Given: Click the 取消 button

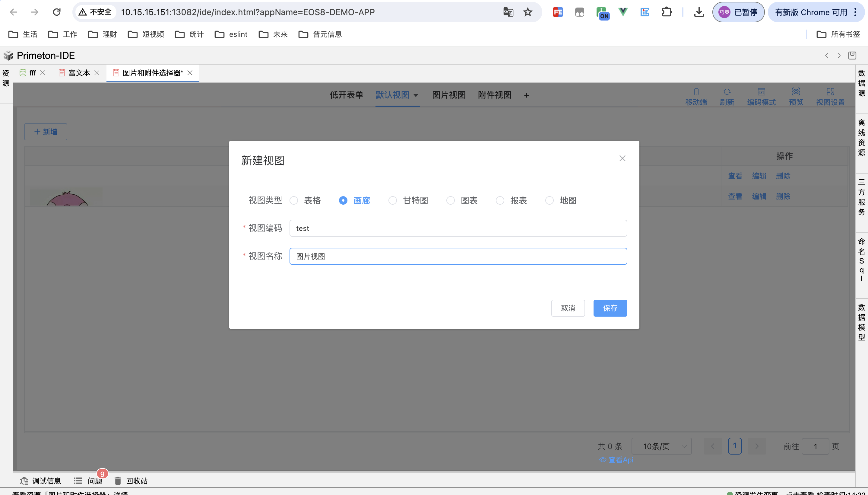Looking at the screenshot, I should click(568, 308).
